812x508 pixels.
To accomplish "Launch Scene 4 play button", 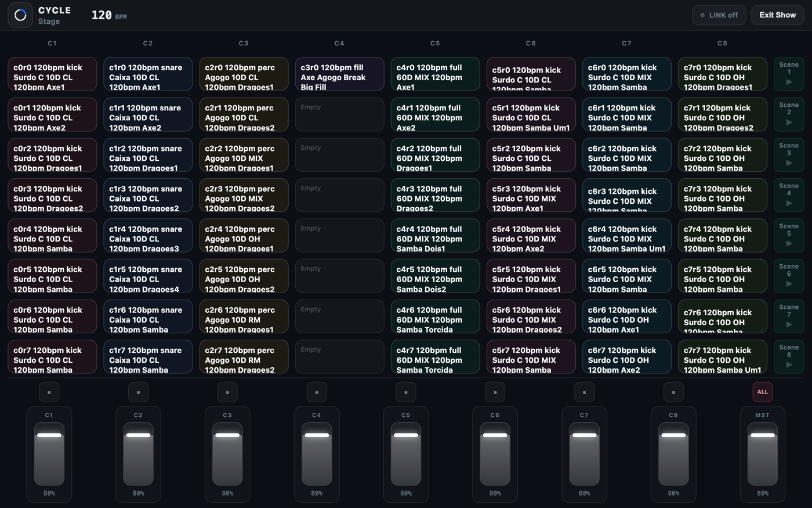I will click(789, 195).
